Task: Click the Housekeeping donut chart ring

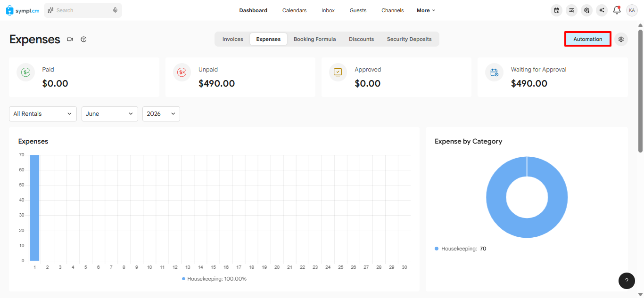Action: click(496, 197)
